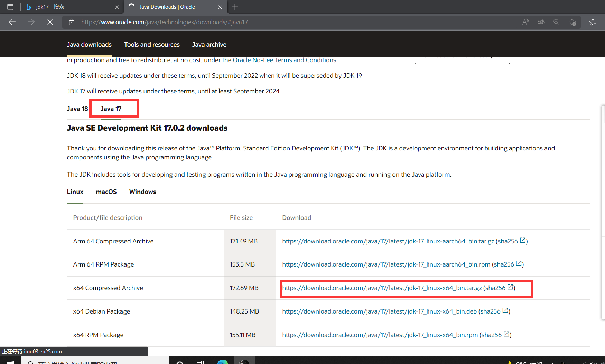Click the back navigation arrow
The height and width of the screenshot is (364, 605).
pos(12,22)
